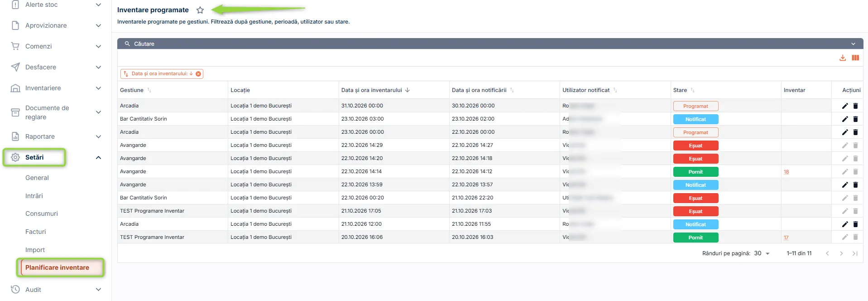Open inventory link number 17

click(786, 238)
